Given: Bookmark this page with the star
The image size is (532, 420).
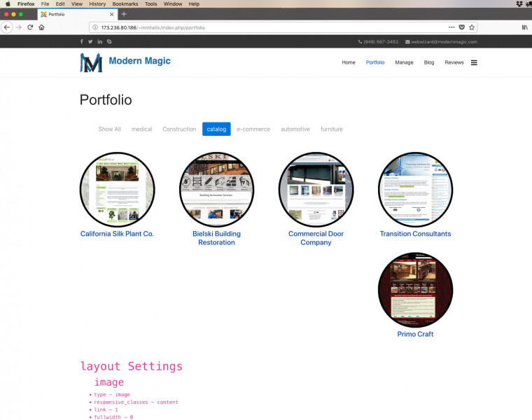Looking at the screenshot, I should (x=472, y=27).
